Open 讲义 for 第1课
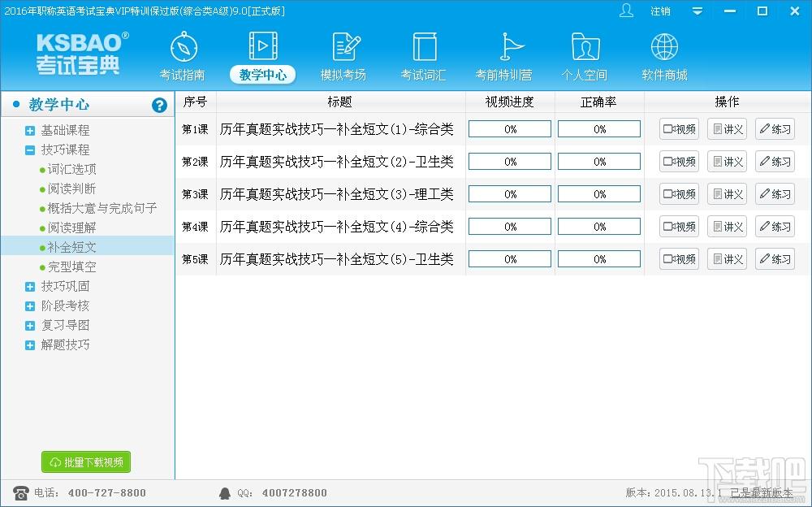This screenshot has height=507, width=812. [x=727, y=129]
